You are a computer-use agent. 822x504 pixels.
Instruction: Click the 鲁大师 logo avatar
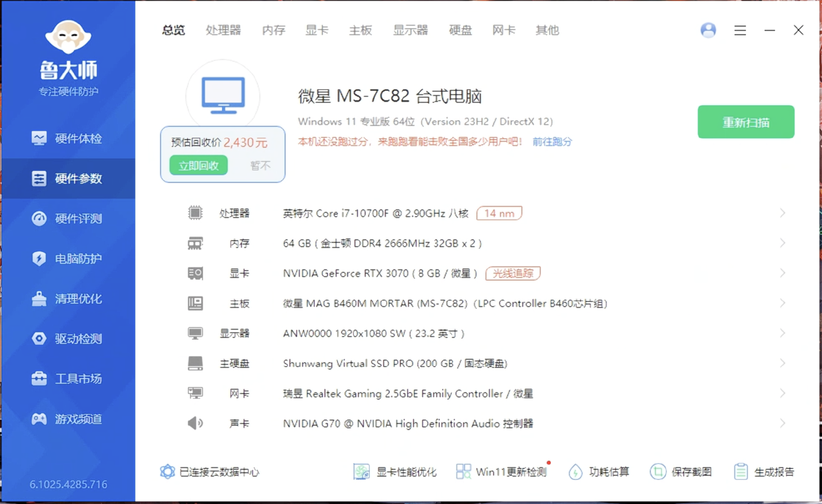(68, 37)
